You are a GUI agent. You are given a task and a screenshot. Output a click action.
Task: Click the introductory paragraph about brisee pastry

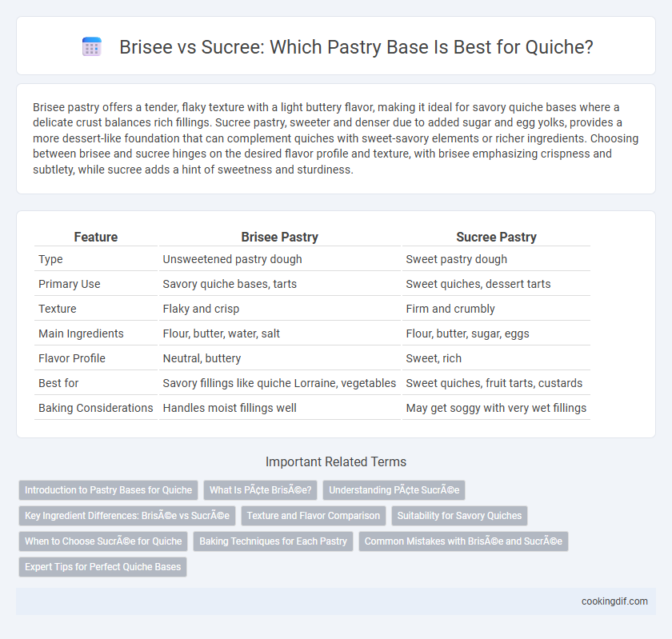click(336, 138)
